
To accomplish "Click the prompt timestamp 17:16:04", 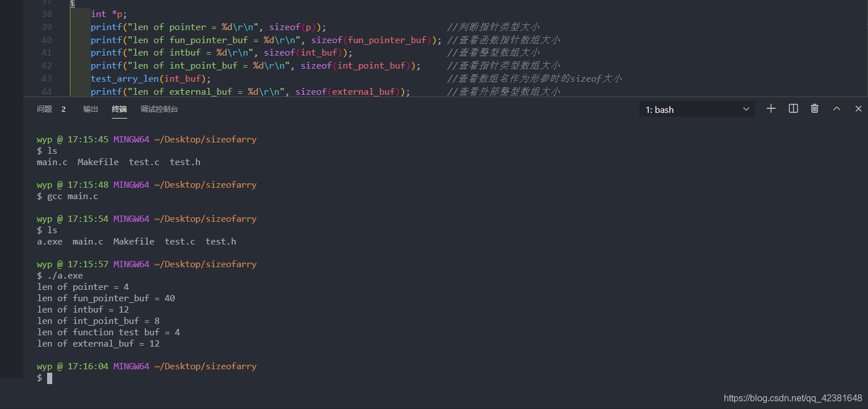I will [x=88, y=366].
